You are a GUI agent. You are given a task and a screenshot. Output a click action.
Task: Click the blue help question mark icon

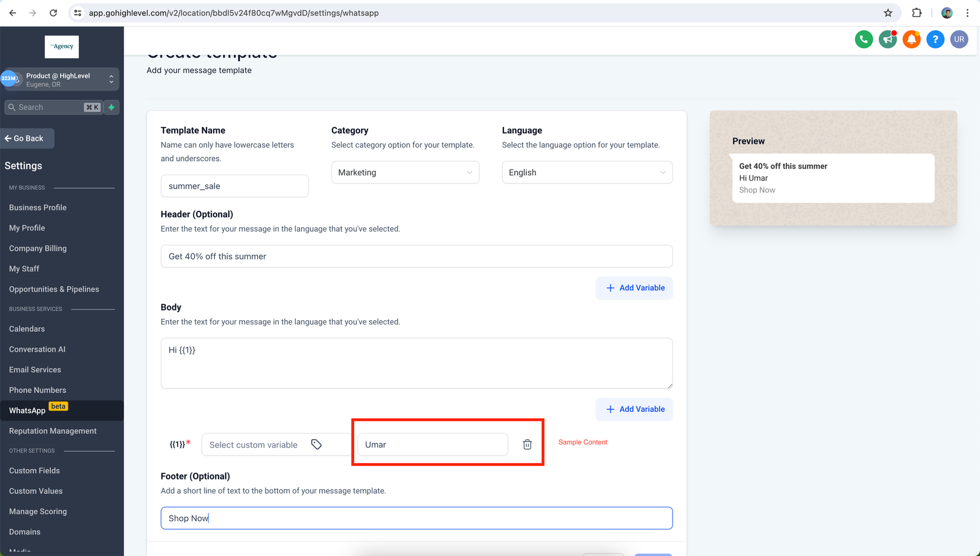click(x=935, y=39)
